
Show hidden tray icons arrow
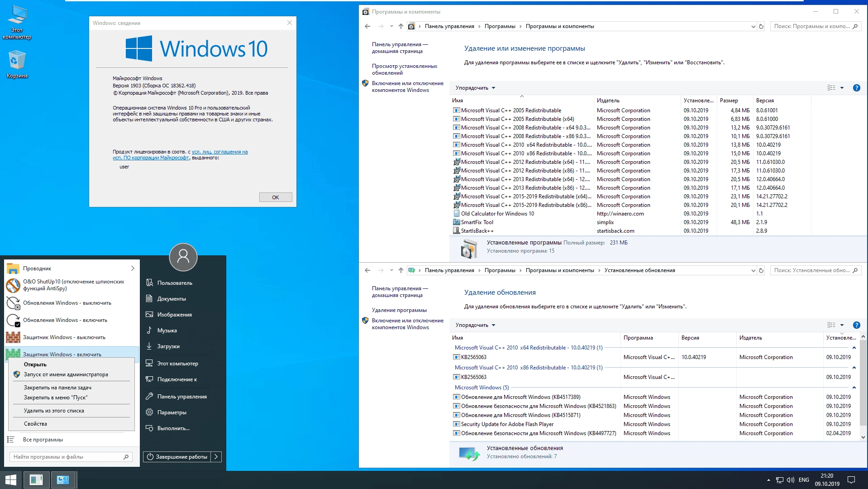click(768, 480)
